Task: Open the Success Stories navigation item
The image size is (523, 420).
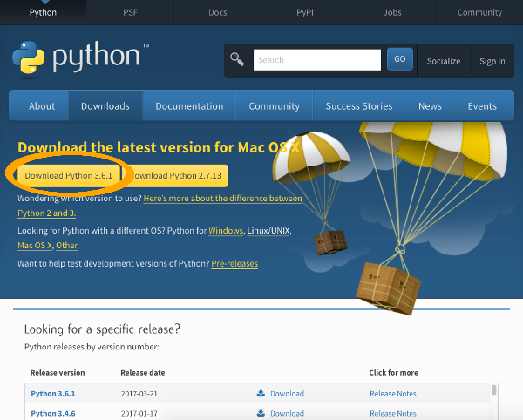Action: pos(359,106)
